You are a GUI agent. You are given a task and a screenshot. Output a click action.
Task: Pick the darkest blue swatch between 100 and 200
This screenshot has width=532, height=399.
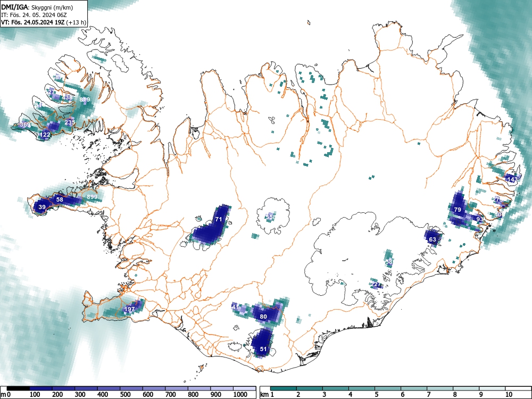41,388
